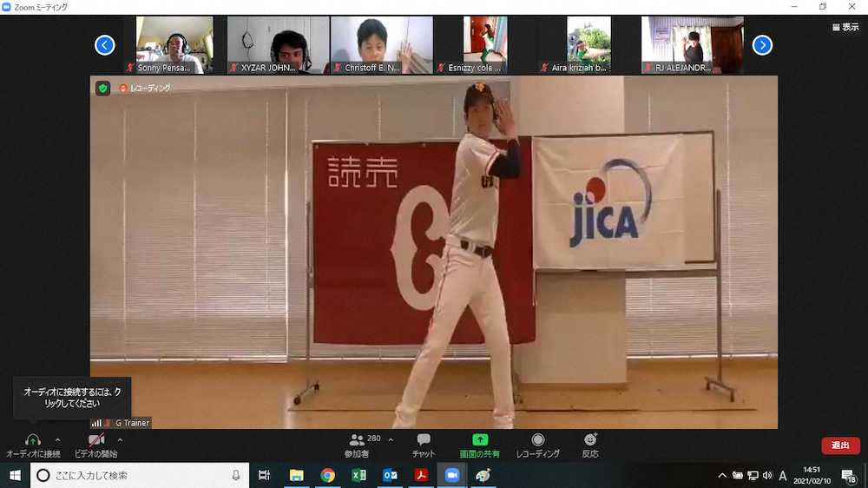Open the 表示 view menu

click(845, 27)
